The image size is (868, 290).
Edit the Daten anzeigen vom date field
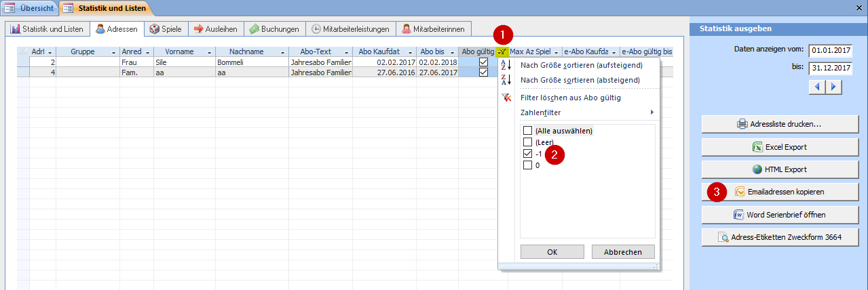829,49
